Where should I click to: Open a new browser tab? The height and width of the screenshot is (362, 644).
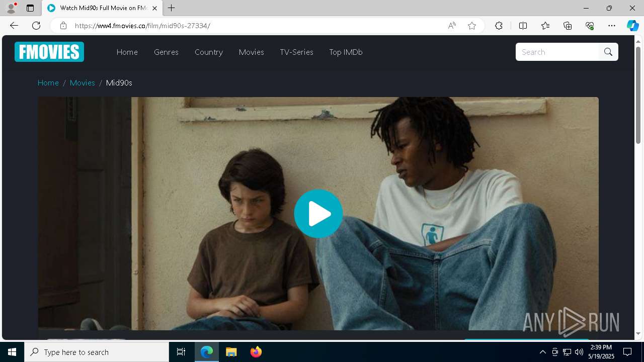(172, 8)
